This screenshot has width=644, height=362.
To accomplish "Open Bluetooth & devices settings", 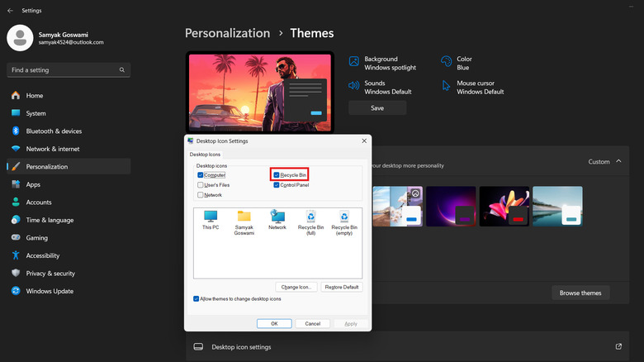I will 54,131.
